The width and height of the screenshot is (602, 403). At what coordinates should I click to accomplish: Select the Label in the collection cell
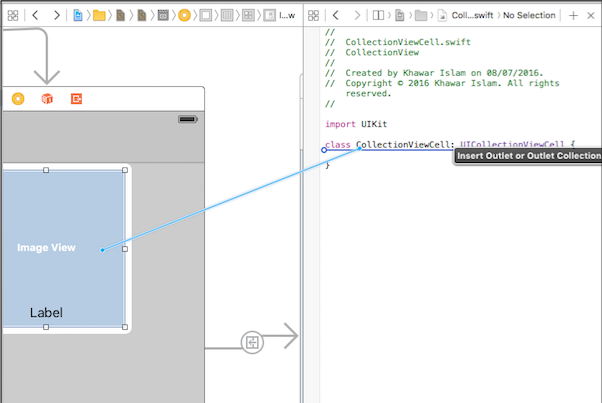pyautogui.click(x=46, y=313)
